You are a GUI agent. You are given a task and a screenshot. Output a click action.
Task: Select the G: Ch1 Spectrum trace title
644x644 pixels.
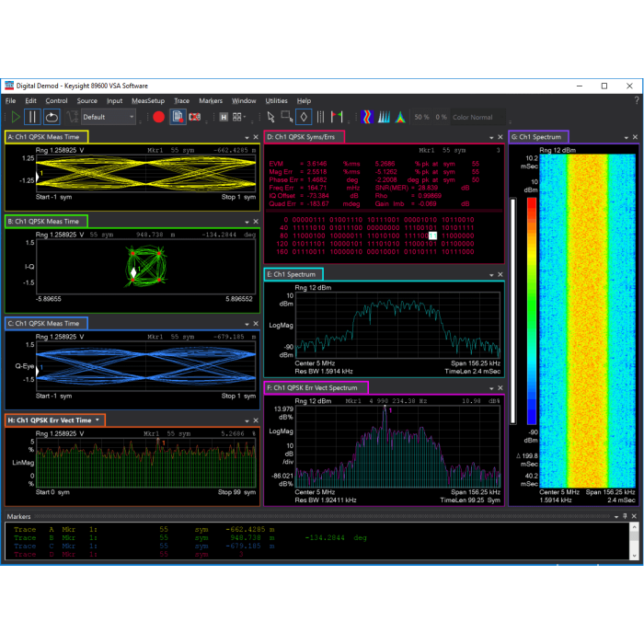click(538, 137)
